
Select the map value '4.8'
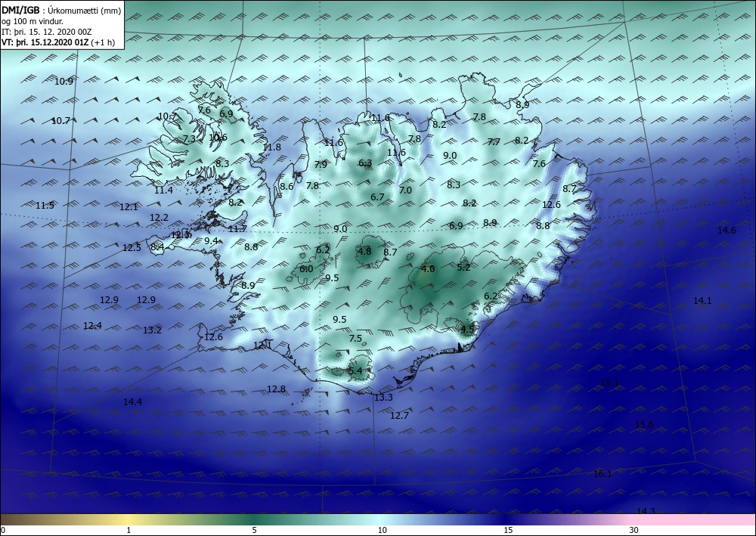pos(364,251)
